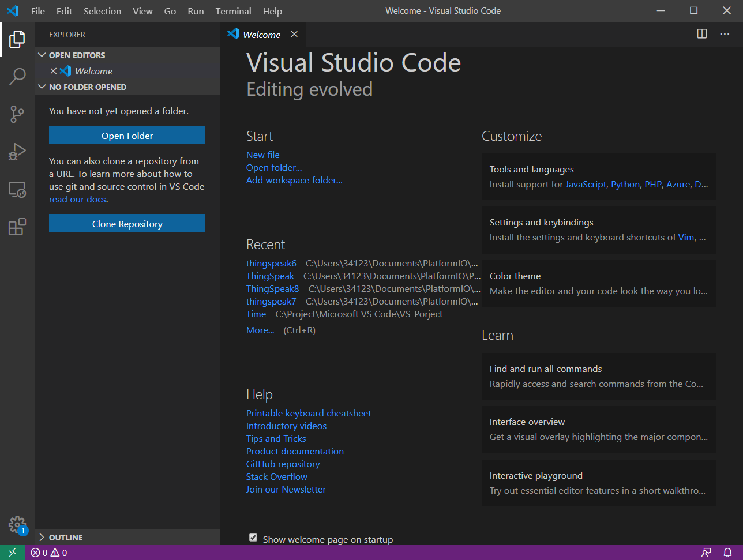Open recent project ThingSpeak
Screen dimensions: 743x560
pos(270,276)
